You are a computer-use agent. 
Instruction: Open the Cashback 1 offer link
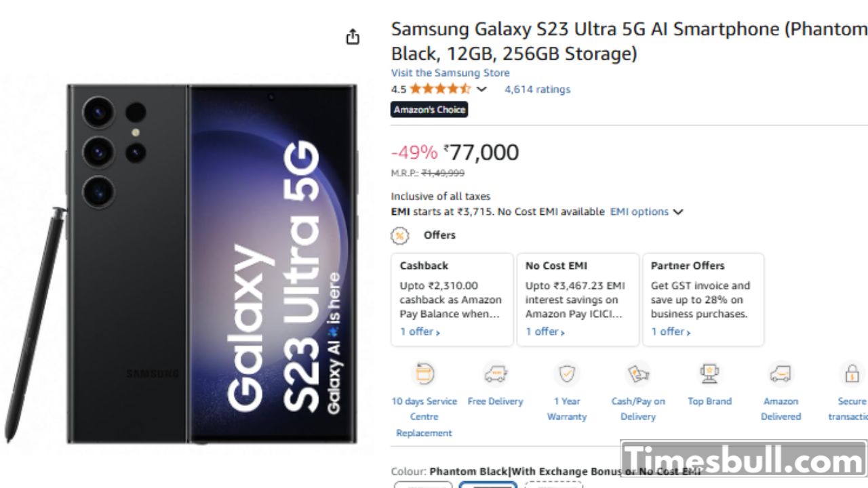(x=420, y=331)
